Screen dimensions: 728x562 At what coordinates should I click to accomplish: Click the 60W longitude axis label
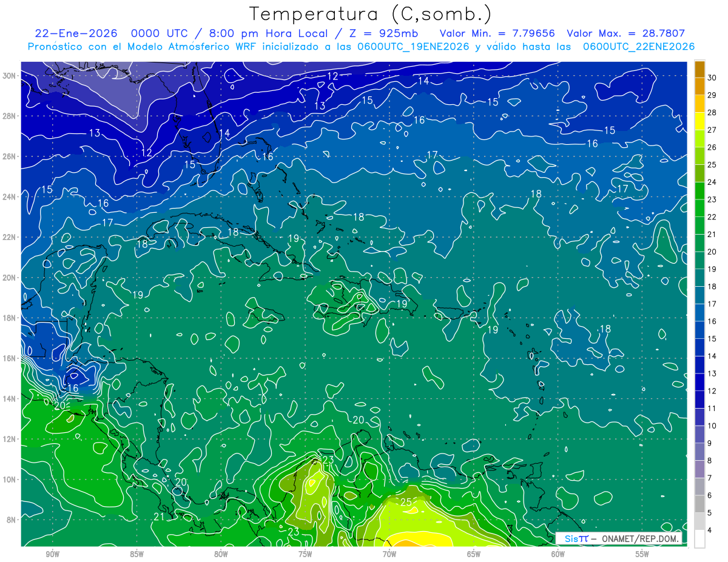(558, 554)
